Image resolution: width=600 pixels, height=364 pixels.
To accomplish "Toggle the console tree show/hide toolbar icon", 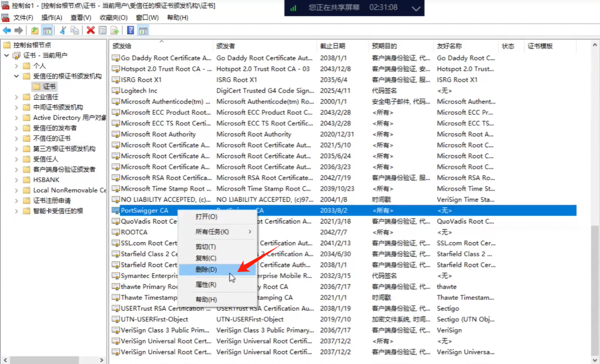I will point(47,30).
